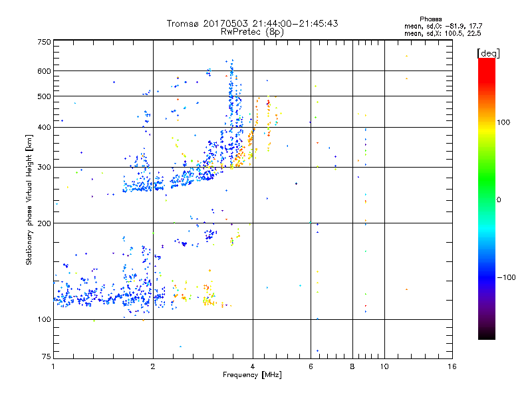Click the colorbar tick label '100'
The width and height of the screenshot is (532, 399).
click(x=503, y=122)
